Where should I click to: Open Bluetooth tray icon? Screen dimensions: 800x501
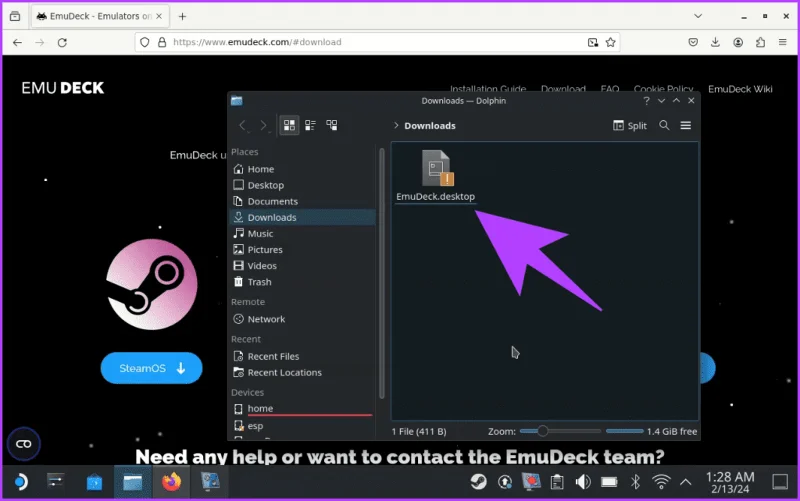pyautogui.click(x=635, y=482)
